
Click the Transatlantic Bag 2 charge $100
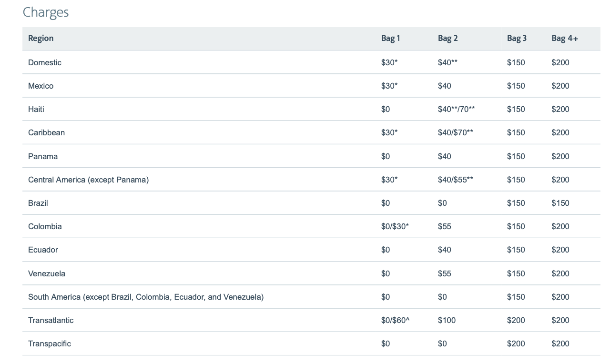click(447, 320)
